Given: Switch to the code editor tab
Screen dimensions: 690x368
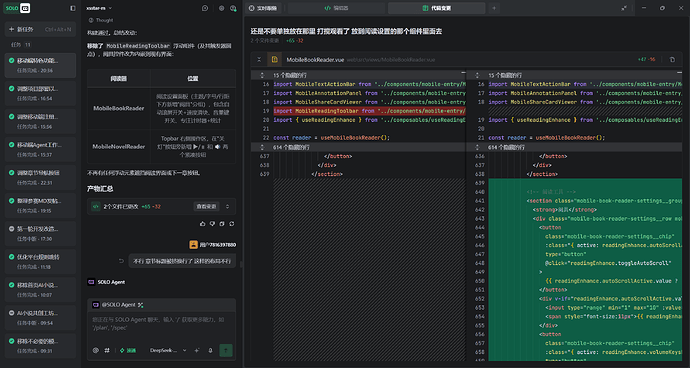Looking at the screenshot, I should coord(336,8).
